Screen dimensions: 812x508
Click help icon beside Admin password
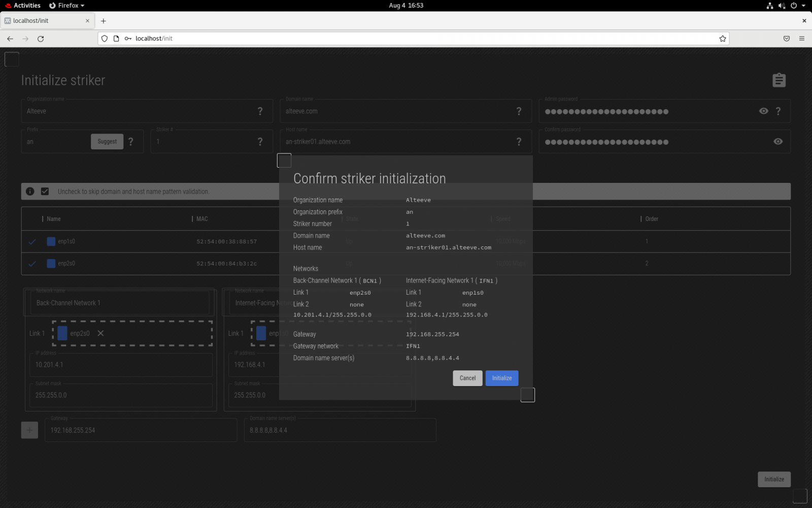pos(778,111)
